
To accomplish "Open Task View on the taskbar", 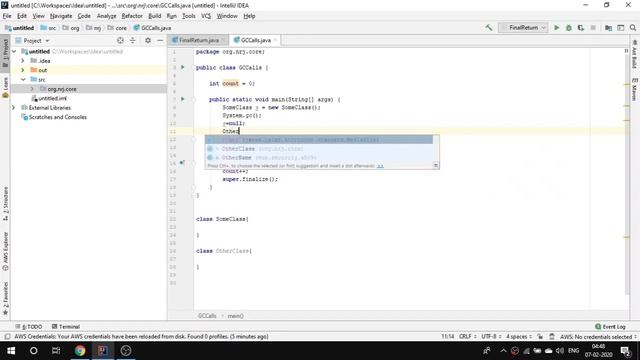I will (x=56, y=351).
